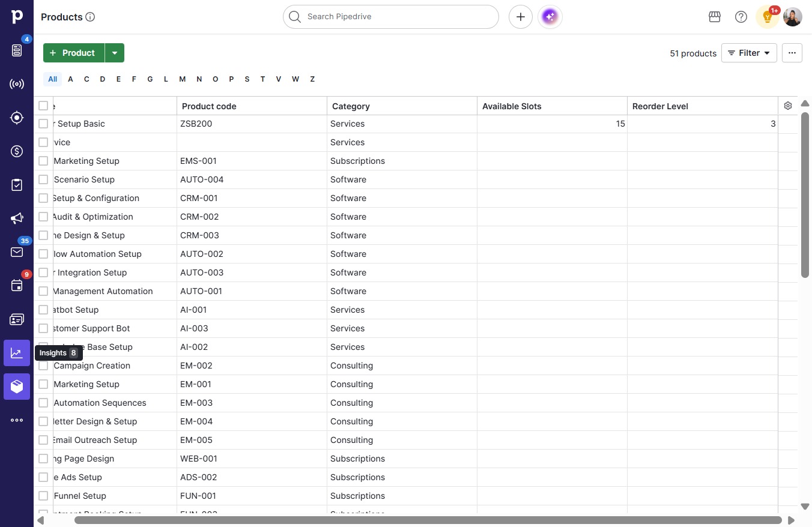Select the checkbox for the AUTO-004 row
812x527 pixels.
point(43,179)
